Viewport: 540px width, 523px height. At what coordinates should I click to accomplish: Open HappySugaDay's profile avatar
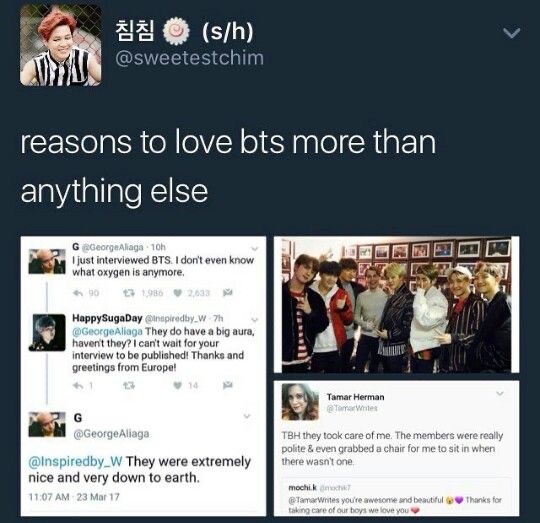[x=47, y=332]
